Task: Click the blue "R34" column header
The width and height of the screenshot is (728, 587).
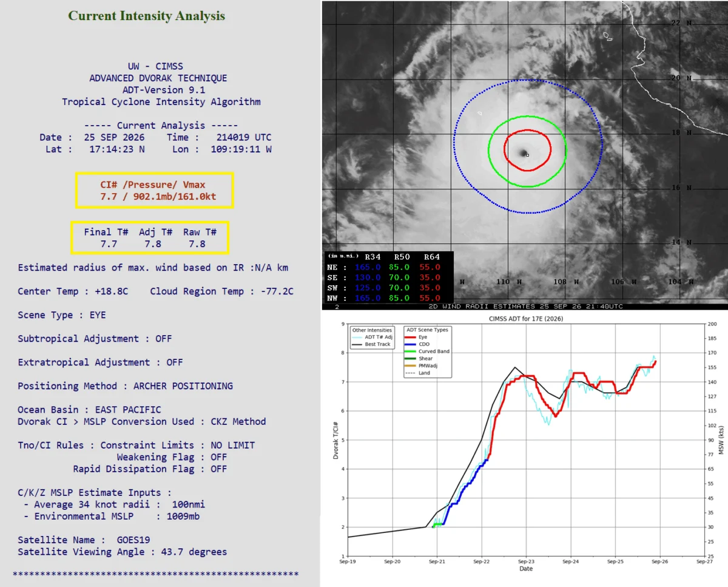Action: pyautogui.click(x=372, y=257)
